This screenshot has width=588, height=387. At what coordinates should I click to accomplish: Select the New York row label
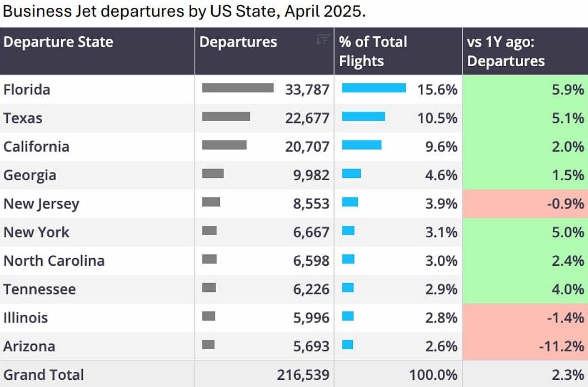[36, 232]
